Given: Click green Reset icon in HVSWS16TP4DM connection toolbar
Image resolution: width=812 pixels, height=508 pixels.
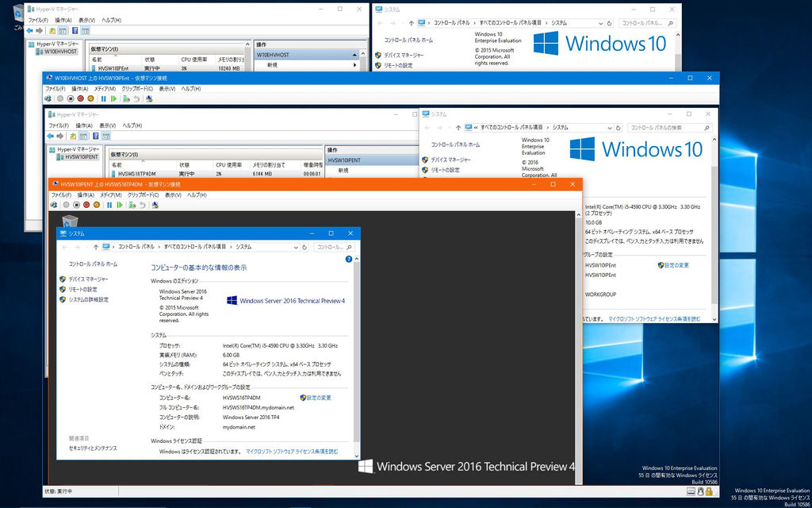Looking at the screenshot, I should coord(120,206).
